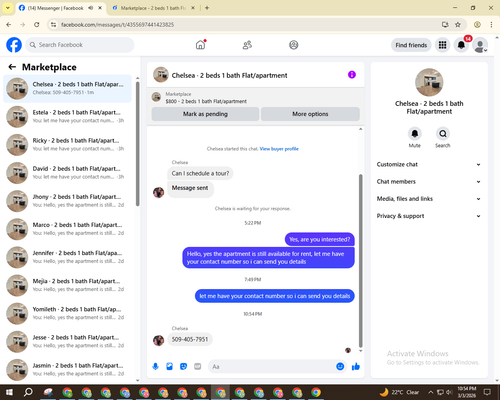
Task: Attach a photo using the image icon
Action: click(169, 367)
